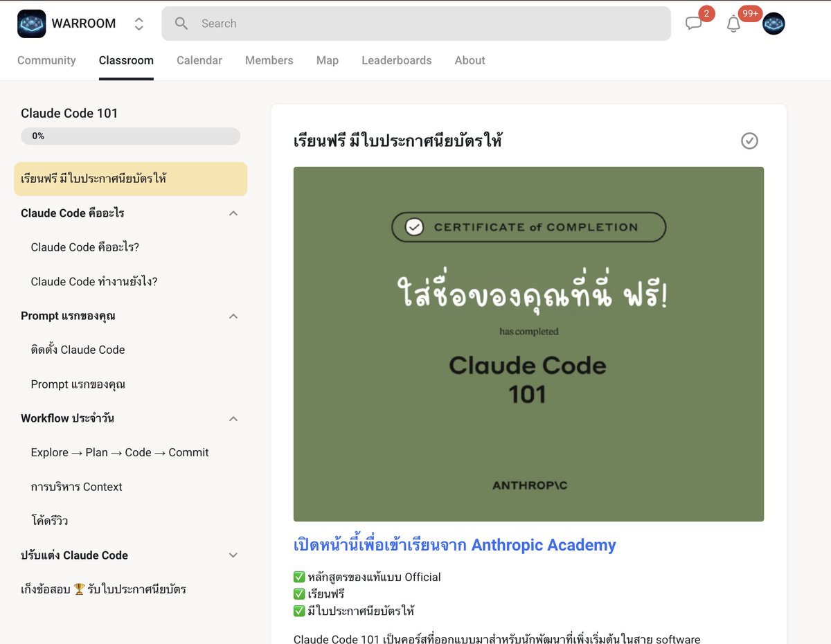Screen dimensions: 831x644
Task: Open the Map tab
Action: pyautogui.click(x=328, y=60)
